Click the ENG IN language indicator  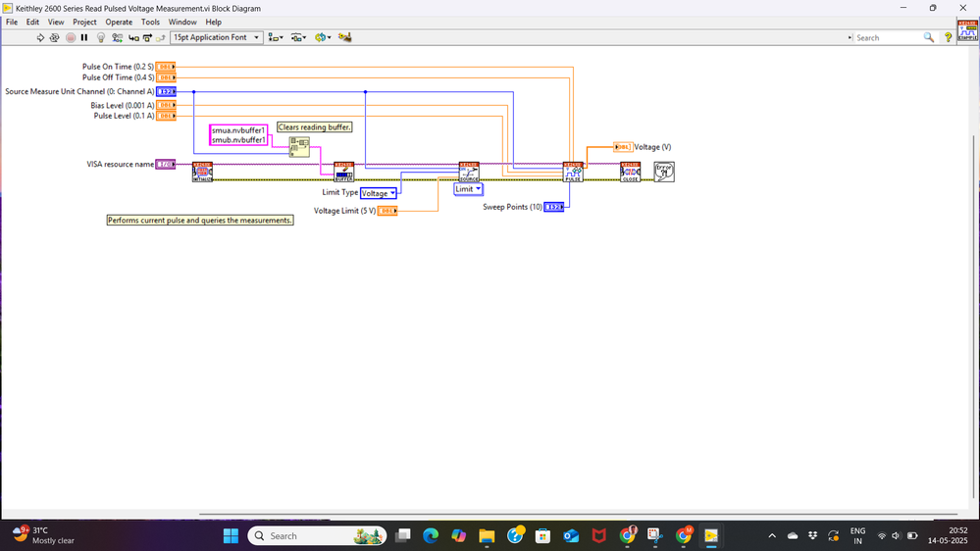click(857, 536)
